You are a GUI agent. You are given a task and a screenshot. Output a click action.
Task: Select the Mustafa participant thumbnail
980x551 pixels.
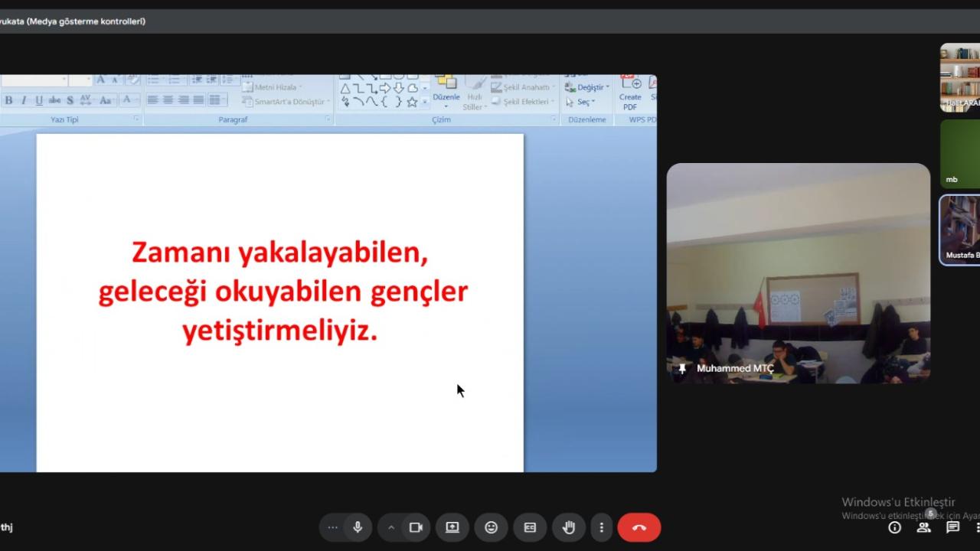(x=960, y=230)
